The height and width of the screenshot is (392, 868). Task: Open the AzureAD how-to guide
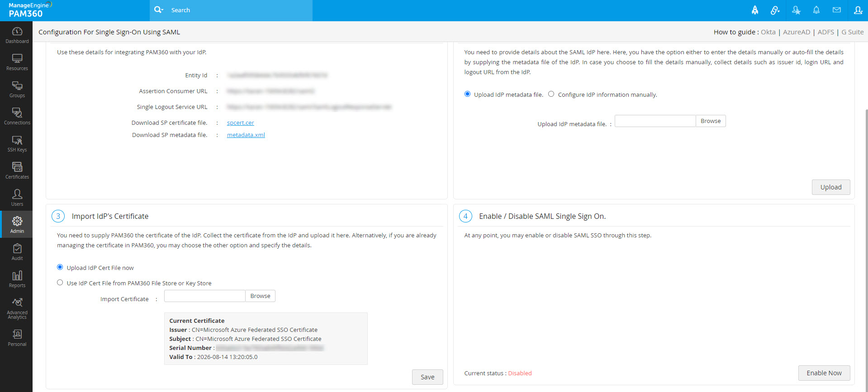tap(797, 32)
